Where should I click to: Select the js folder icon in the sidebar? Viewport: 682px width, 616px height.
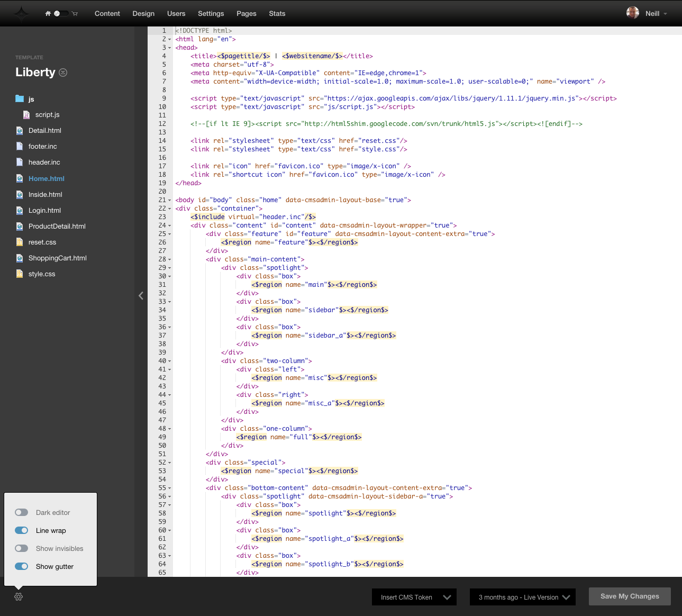tap(19, 98)
